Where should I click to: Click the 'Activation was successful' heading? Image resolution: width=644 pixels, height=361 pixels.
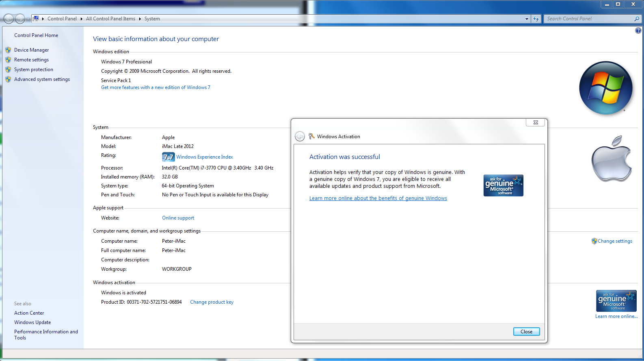(x=345, y=157)
